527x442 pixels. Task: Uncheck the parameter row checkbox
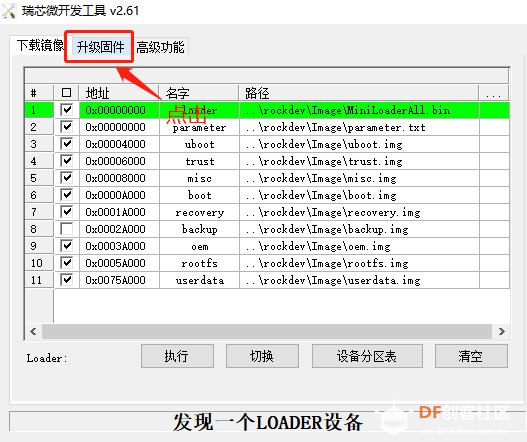tap(67, 127)
